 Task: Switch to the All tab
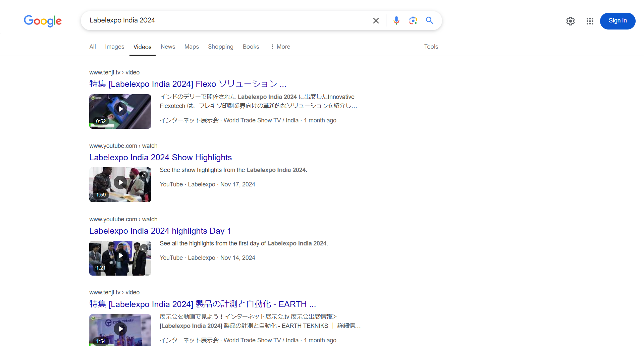(x=93, y=47)
